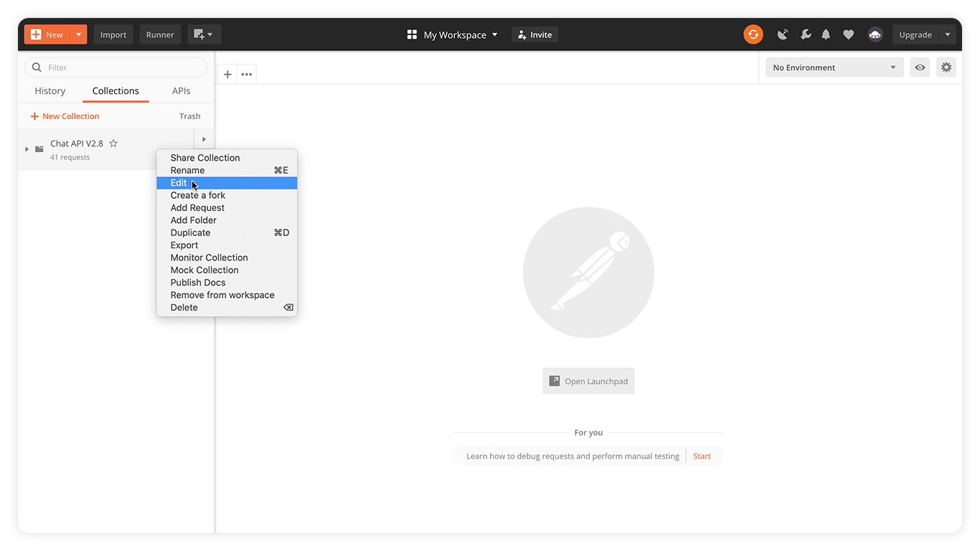Open the dropdown arrow beside Upgrade

(x=947, y=34)
